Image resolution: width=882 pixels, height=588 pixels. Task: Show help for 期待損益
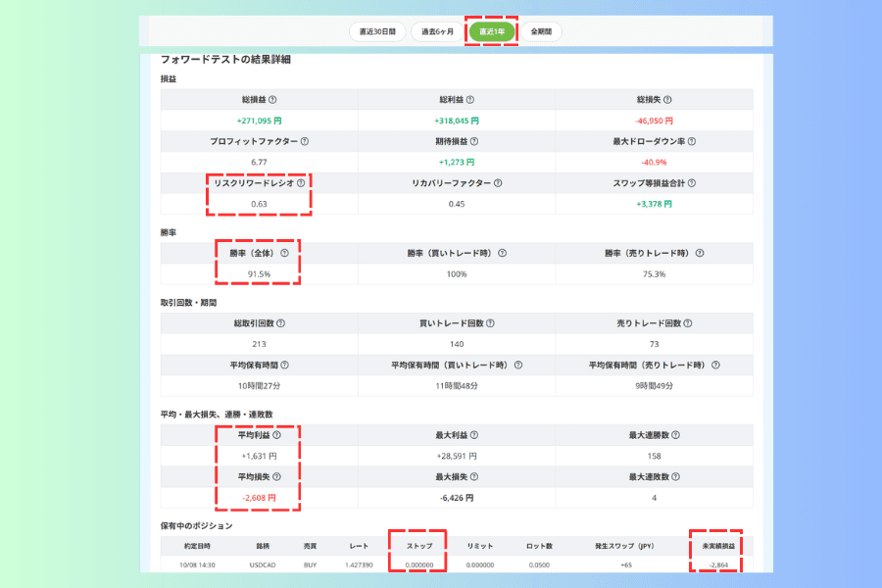(474, 141)
